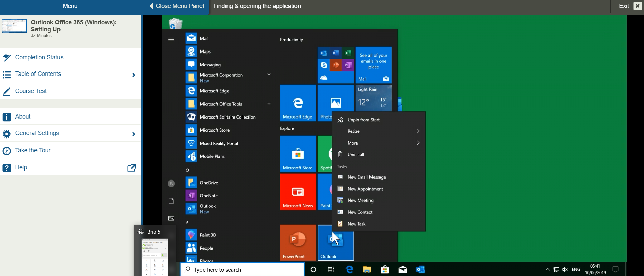Open File Explorer from the taskbar
This screenshot has height=276, width=644.
(x=367, y=270)
